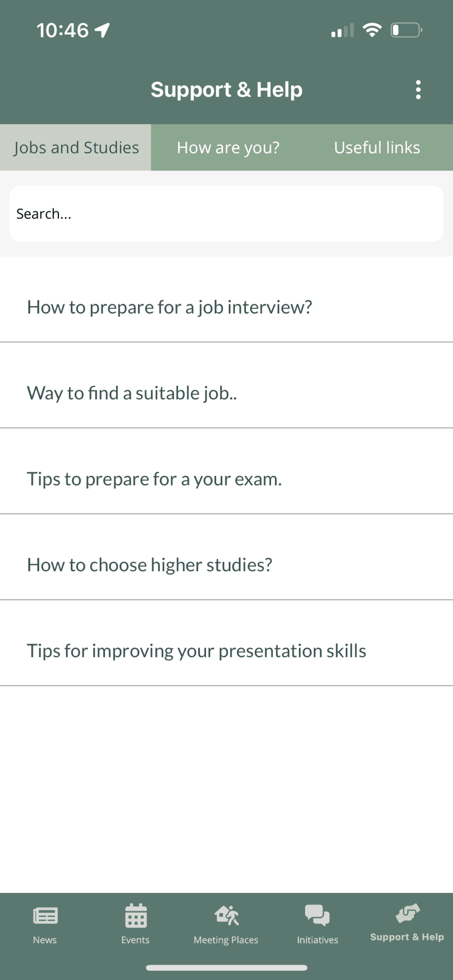Screen dimensions: 453x980
Task: Tap the Support & Help handshake icon
Action: 408,913
